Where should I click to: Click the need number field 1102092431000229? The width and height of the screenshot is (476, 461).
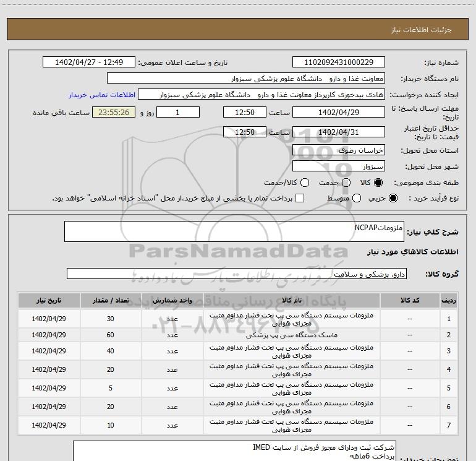339,62
